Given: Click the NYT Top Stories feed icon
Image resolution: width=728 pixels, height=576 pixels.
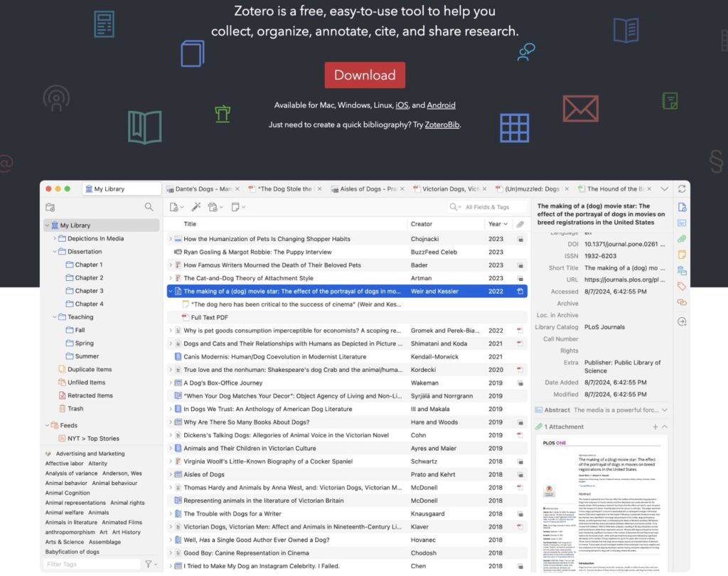Looking at the screenshot, I should [63, 438].
